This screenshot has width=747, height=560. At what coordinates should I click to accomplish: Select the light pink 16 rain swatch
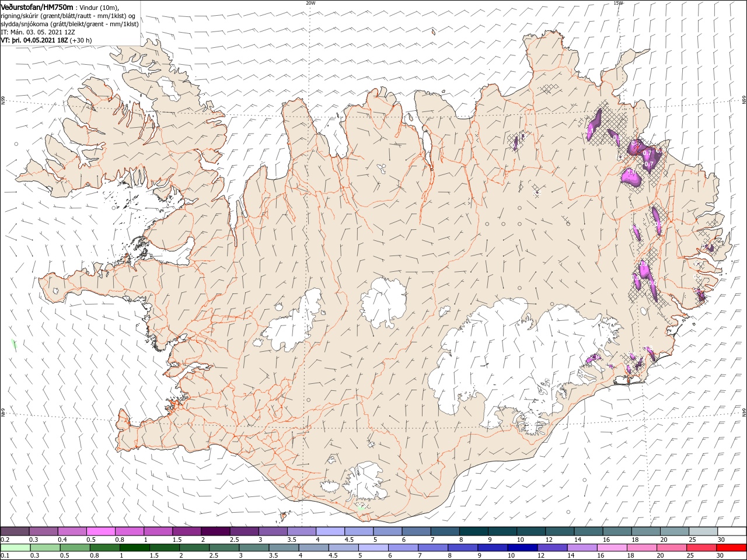pyautogui.click(x=612, y=548)
